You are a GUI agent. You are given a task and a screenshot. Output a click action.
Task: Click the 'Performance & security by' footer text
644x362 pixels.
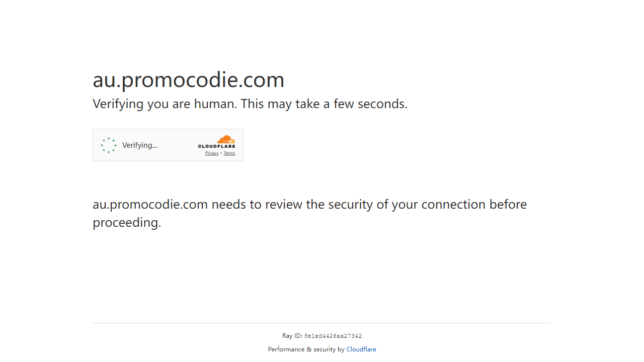(306, 349)
